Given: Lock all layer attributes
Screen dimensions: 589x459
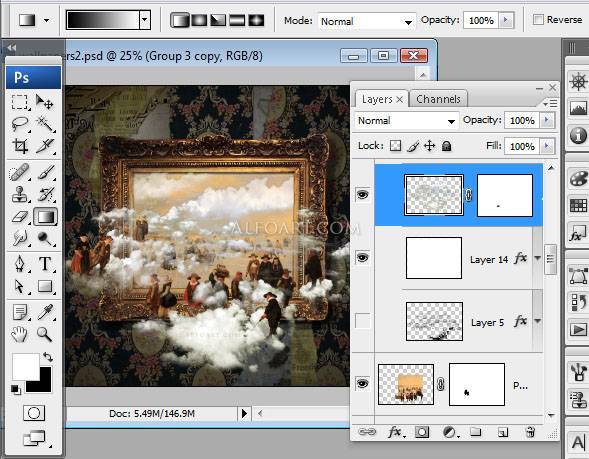Looking at the screenshot, I should click(446, 146).
